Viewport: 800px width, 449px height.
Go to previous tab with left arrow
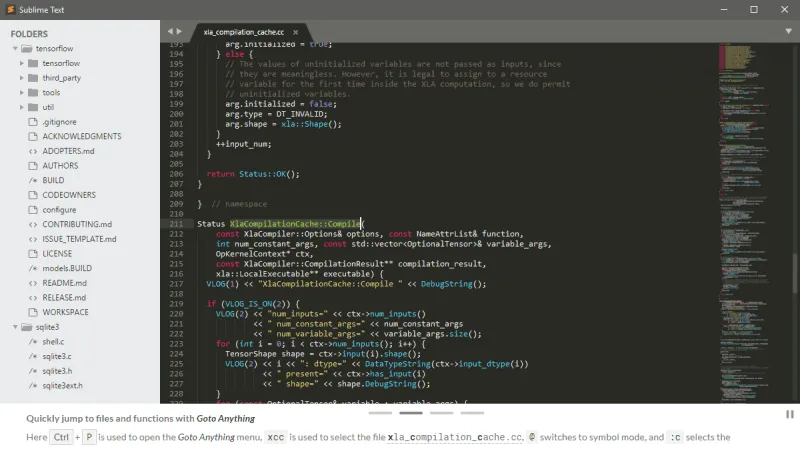[x=170, y=31]
